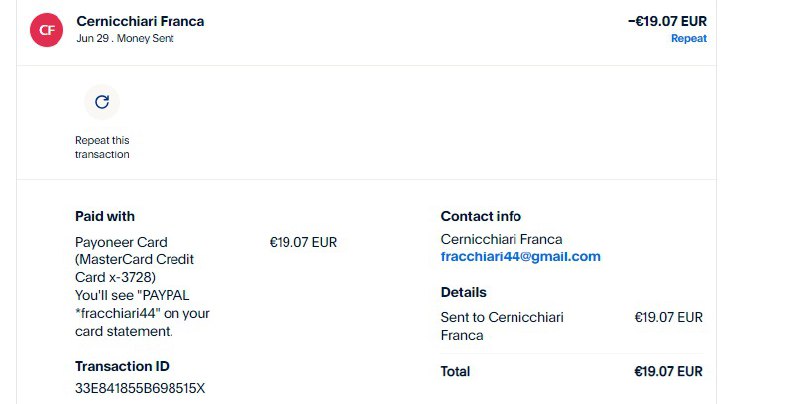Click the CF avatar circle
The image size is (800, 404).
(x=46, y=29)
